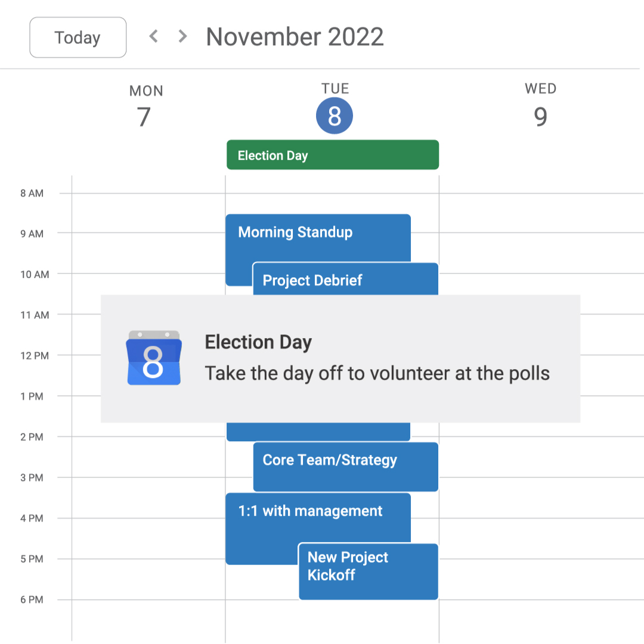Go to previous period using left chevron
644x644 pixels.
click(x=154, y=36)
